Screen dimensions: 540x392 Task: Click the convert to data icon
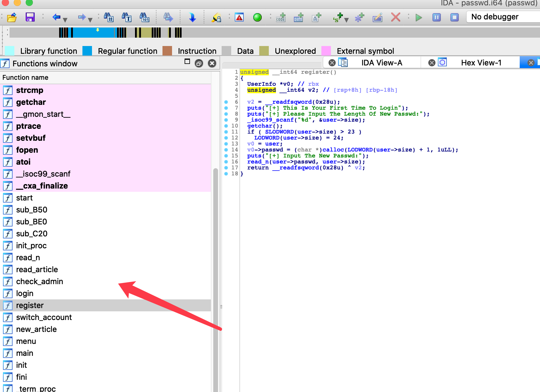point(298,17)
